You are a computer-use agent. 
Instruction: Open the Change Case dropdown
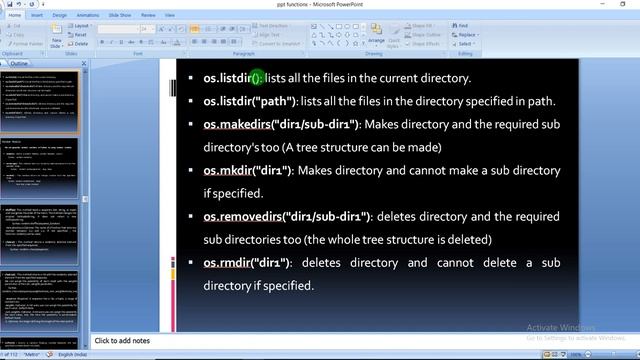(x=163, y=42)
